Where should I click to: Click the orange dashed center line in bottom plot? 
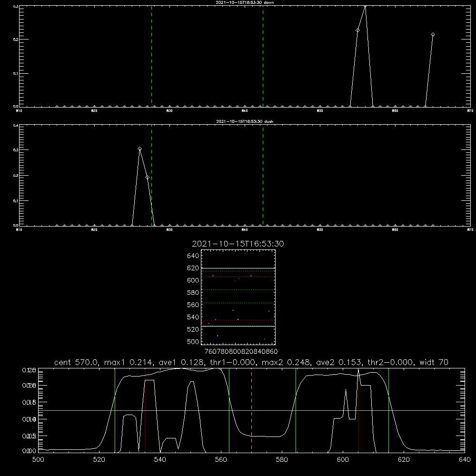coord(251,410)
